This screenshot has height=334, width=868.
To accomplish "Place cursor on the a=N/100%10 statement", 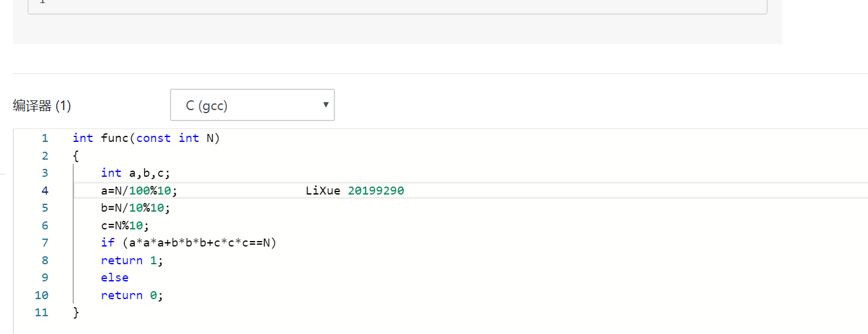I will pos(139,191).
